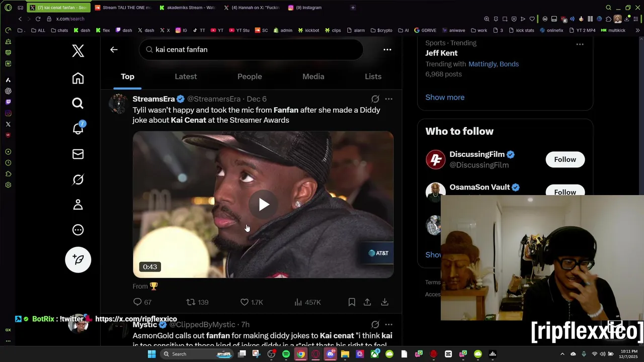The height and width of the screenshot is (362, 644).
Task: Open Jeff Kent trend options dots
Action: coord(580,44)
